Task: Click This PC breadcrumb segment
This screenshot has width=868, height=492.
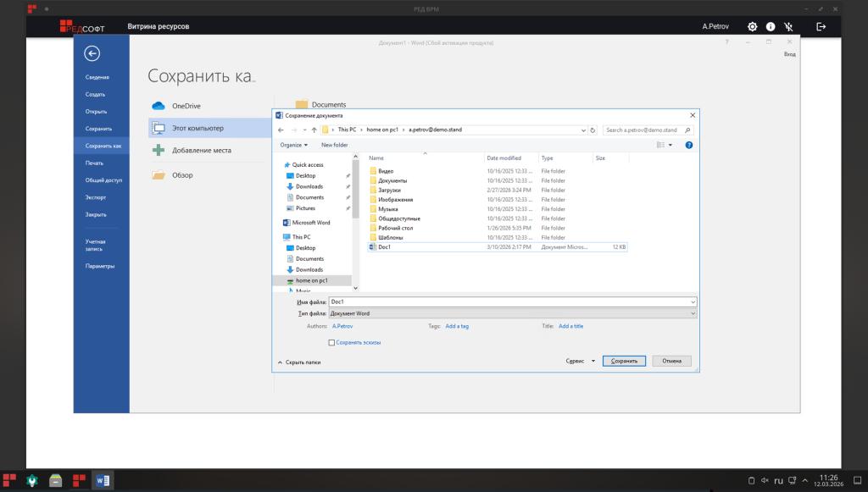Action: (x=347, y=130)
